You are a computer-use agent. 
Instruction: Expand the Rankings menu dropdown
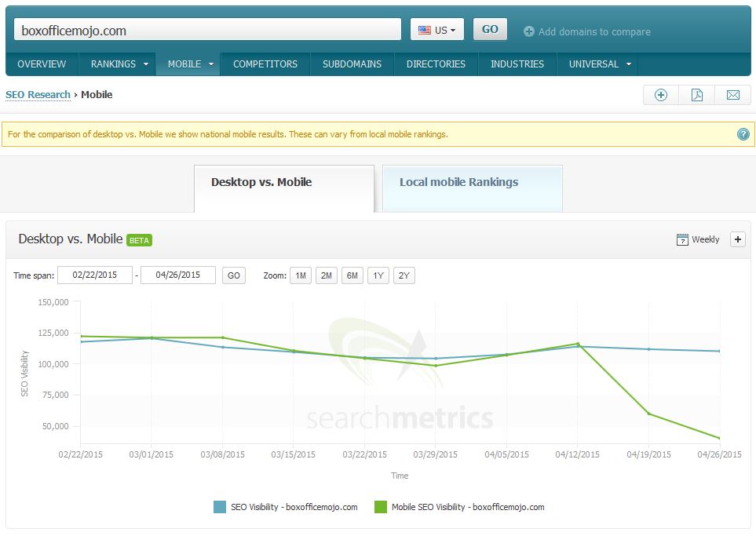tap(146, 64)
